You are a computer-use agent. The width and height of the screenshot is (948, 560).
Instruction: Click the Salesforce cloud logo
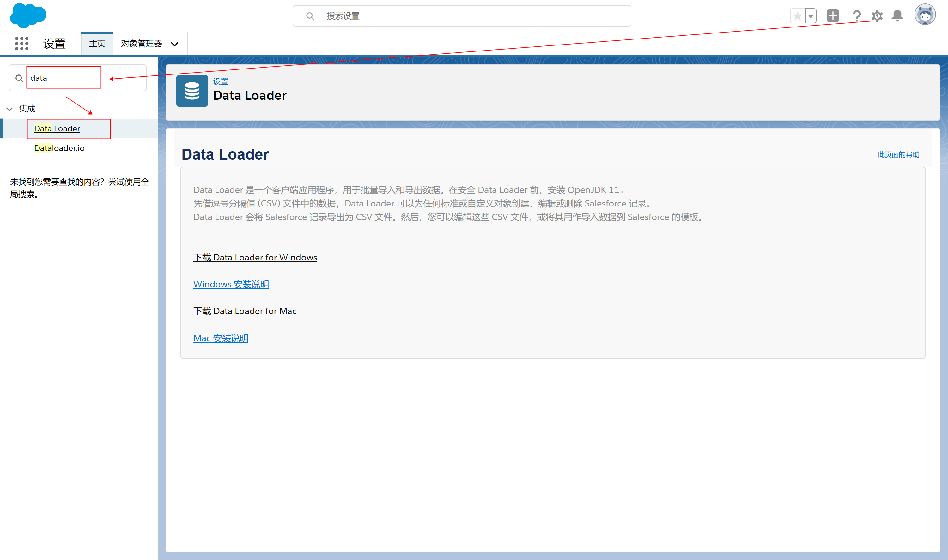click(x=27, y=15)
